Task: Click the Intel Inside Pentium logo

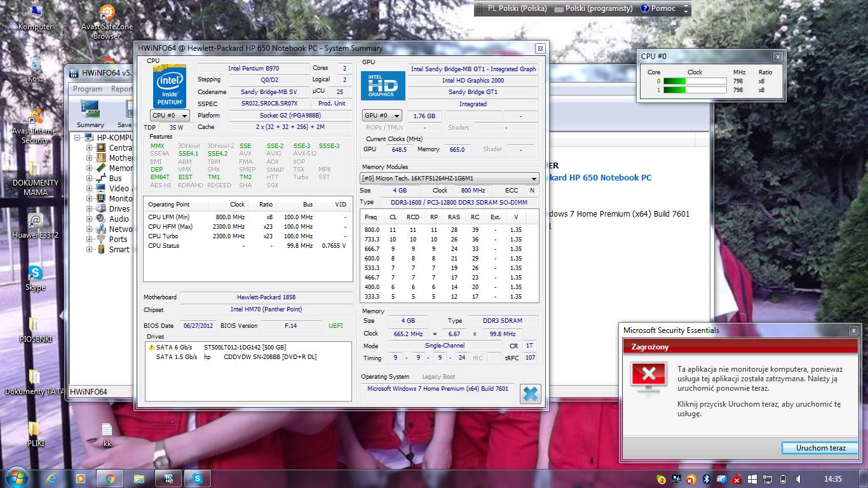Action: coord(170,86)
